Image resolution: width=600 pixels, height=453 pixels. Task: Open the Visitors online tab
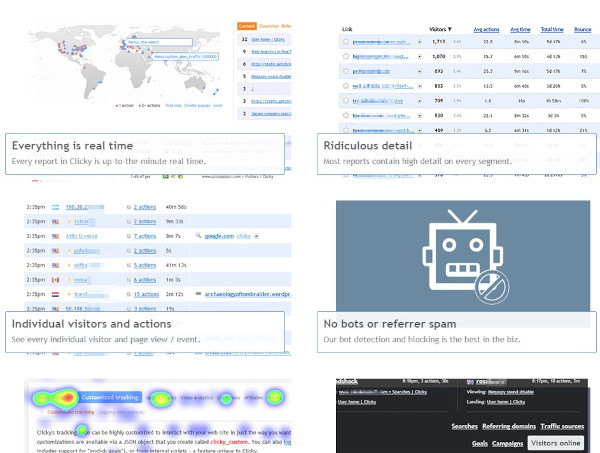556,442
